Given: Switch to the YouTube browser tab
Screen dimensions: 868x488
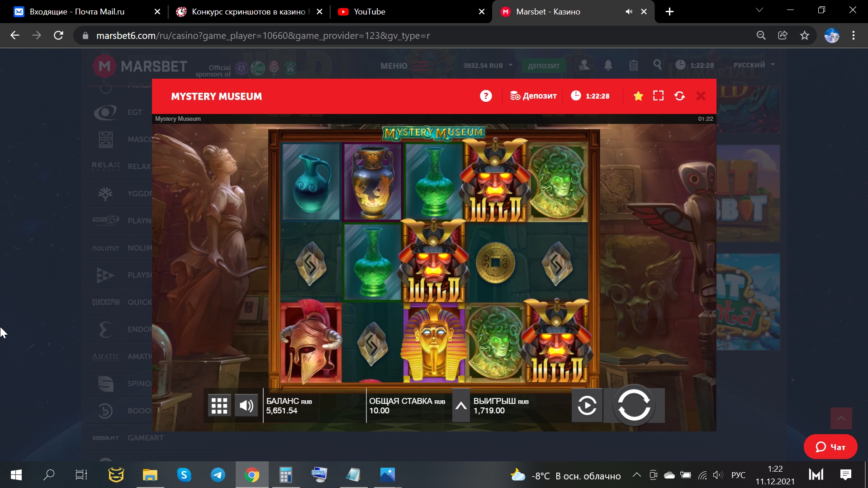Looking at the screenshot, I should (369, 12).
